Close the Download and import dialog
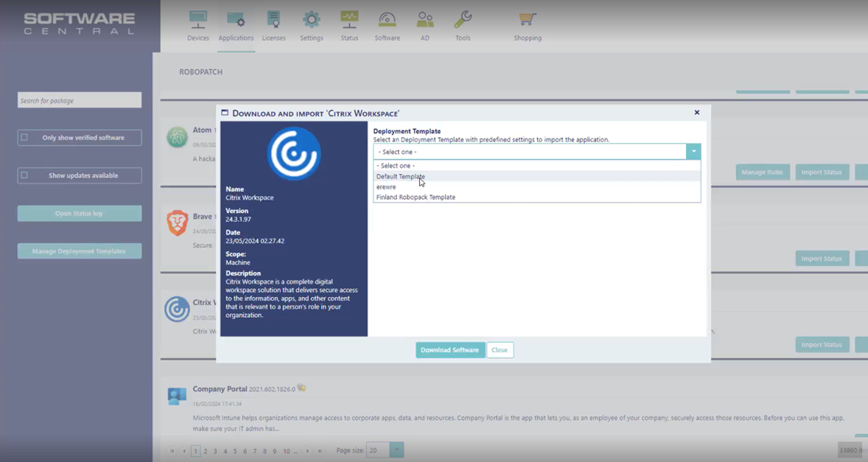 [697, 112]
